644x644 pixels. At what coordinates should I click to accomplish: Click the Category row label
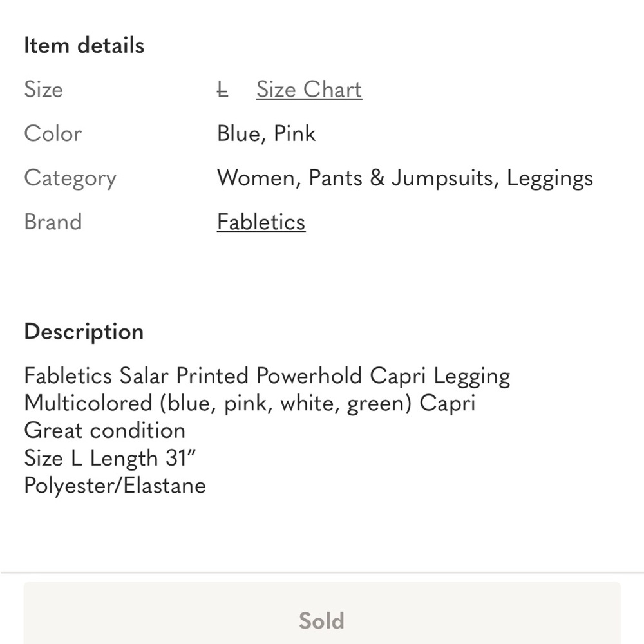point(70,178)
